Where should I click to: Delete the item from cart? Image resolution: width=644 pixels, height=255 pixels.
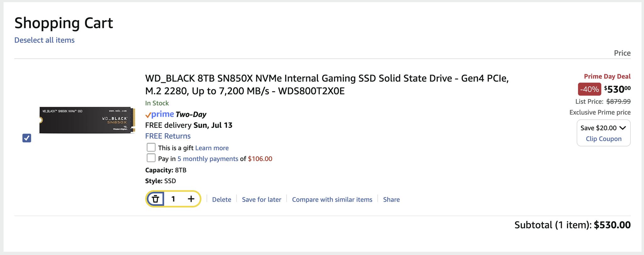[222, 199]
